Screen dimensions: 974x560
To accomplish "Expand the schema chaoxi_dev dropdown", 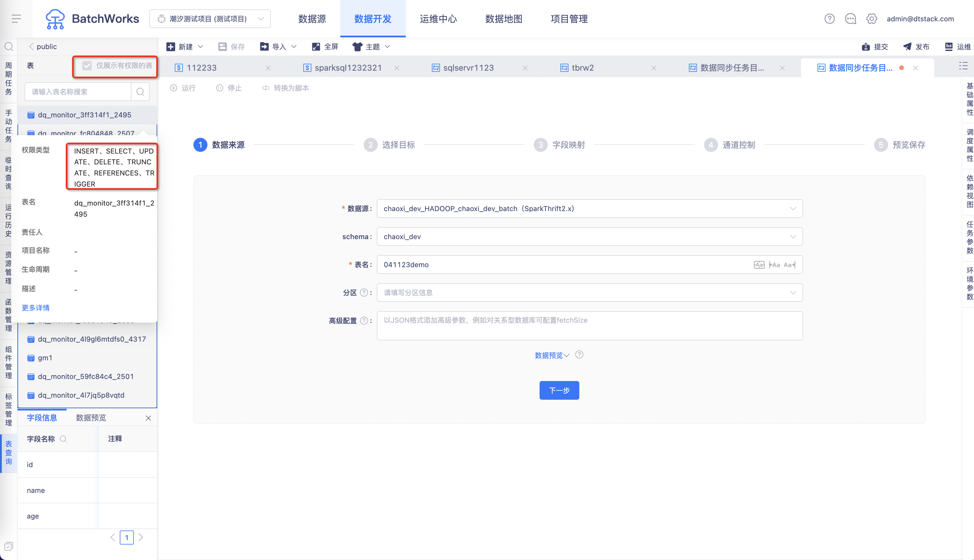I will pyautogui.click(x=590, y=236).
